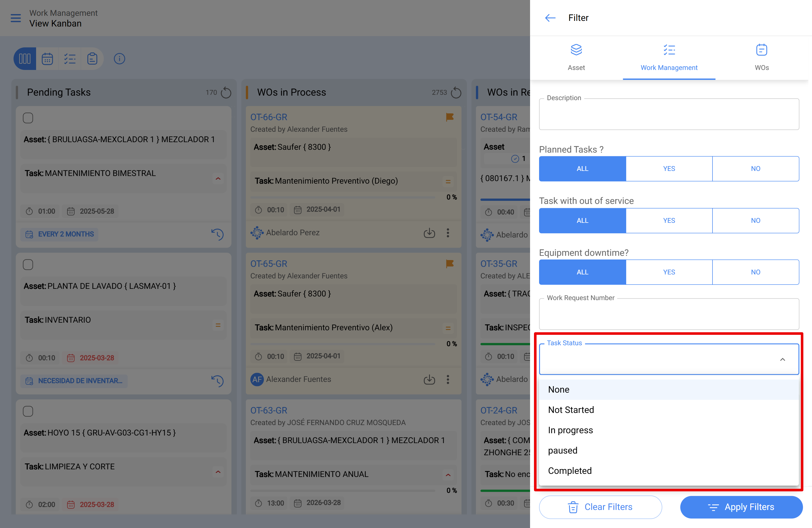The height and width of the screenshot is (528, 812).
Task: Click priority icon on Mantenimiento Preventivo (Diego)
Action: (448, 182)
